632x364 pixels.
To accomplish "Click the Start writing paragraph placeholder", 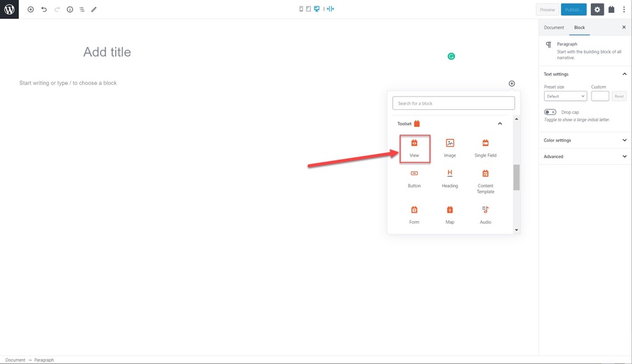I will (x=68, y=83).
